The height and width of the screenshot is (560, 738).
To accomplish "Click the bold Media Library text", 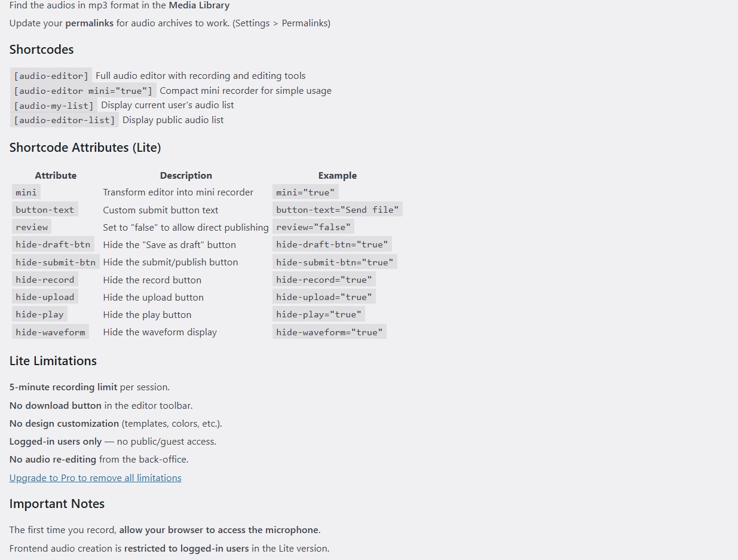I will tap(199, 5).
